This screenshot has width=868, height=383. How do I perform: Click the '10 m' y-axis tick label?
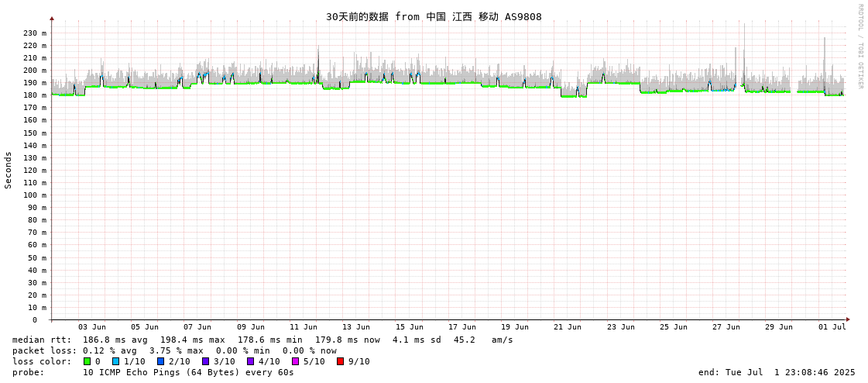point(37,308)
